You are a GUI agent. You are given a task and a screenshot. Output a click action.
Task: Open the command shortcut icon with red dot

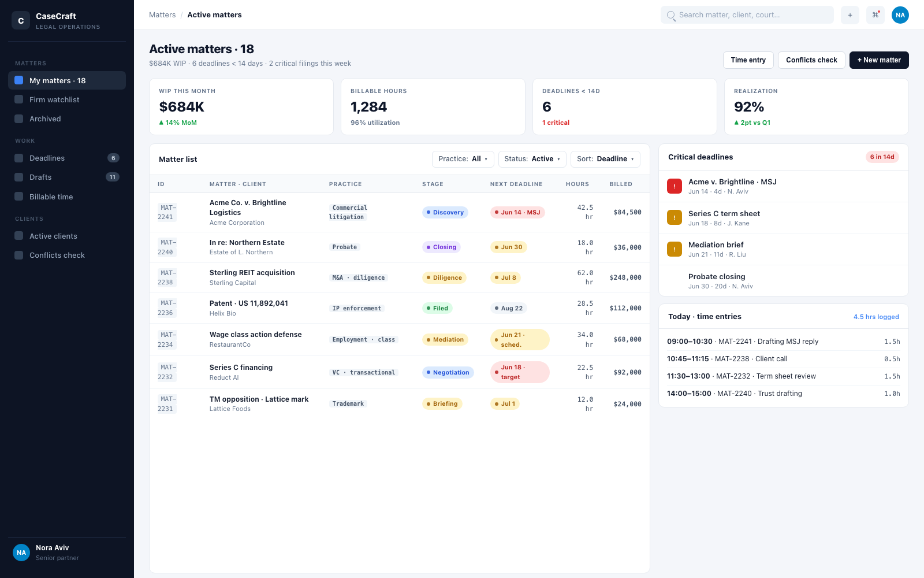click(x=875, y=15)
